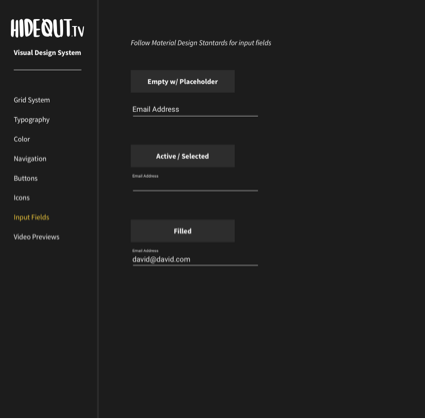Image resolution: width=425 pixels, height=419 pixels.
Task: Open the Buttons section
Action: (25, 178)
